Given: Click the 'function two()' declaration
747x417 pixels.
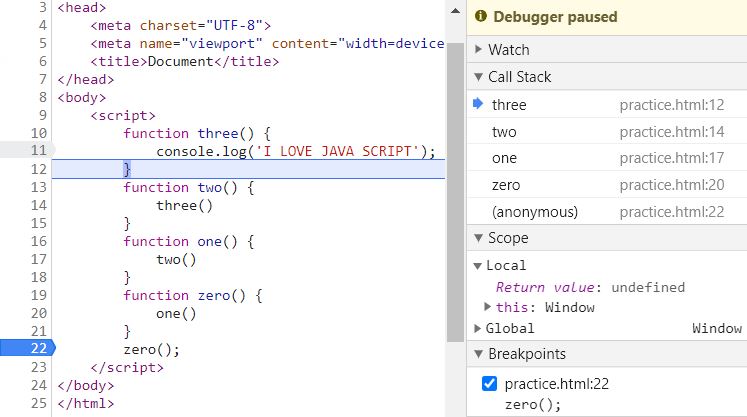Looking at the screenshot, I should coord(189,187).
